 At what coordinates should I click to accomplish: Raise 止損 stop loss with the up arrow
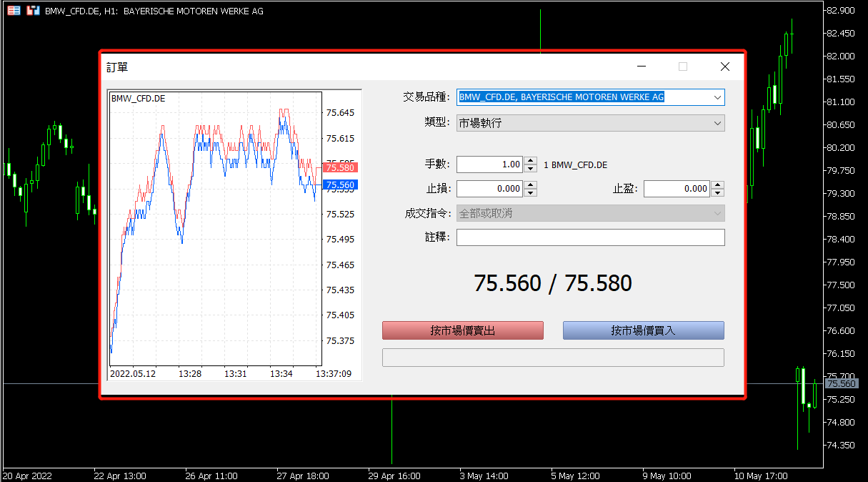[x=530, y=185]
